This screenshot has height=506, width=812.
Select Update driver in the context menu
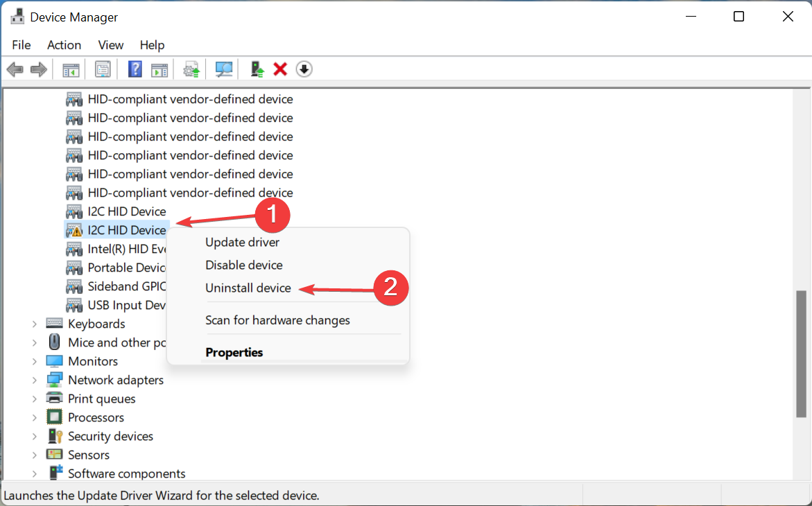pyautogui.click(x=242, y=242)
